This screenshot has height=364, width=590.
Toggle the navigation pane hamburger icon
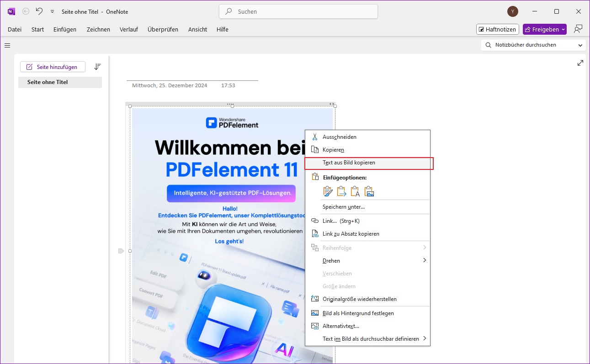point(7,45)
